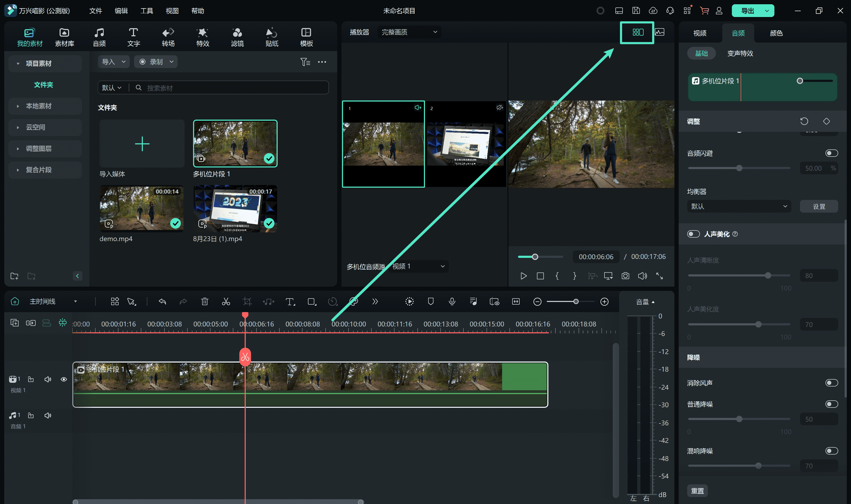
Task: Take a snapshot with the camera icon
Action: (625, 276)
